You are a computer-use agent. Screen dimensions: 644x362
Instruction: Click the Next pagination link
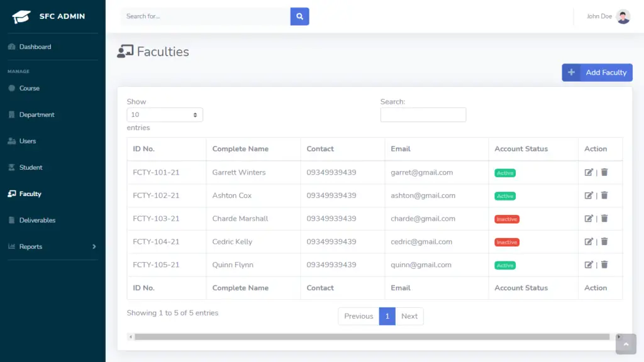point(409,316)
